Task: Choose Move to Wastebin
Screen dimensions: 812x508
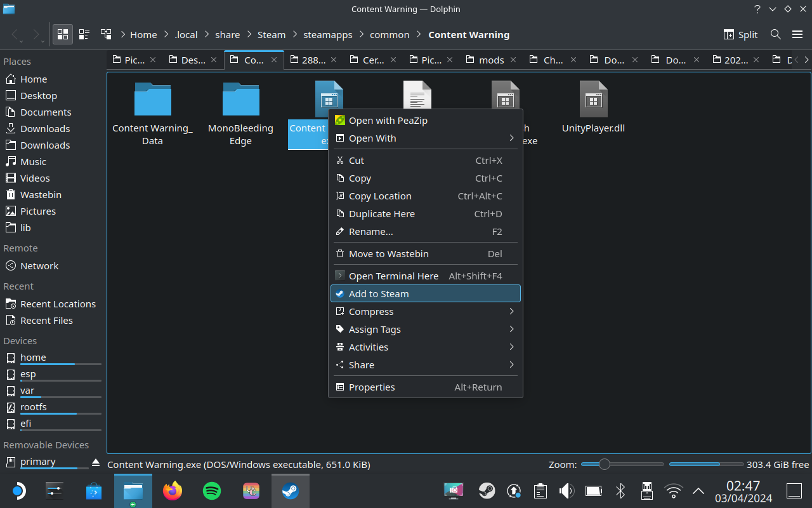Action: click(426, 253)
